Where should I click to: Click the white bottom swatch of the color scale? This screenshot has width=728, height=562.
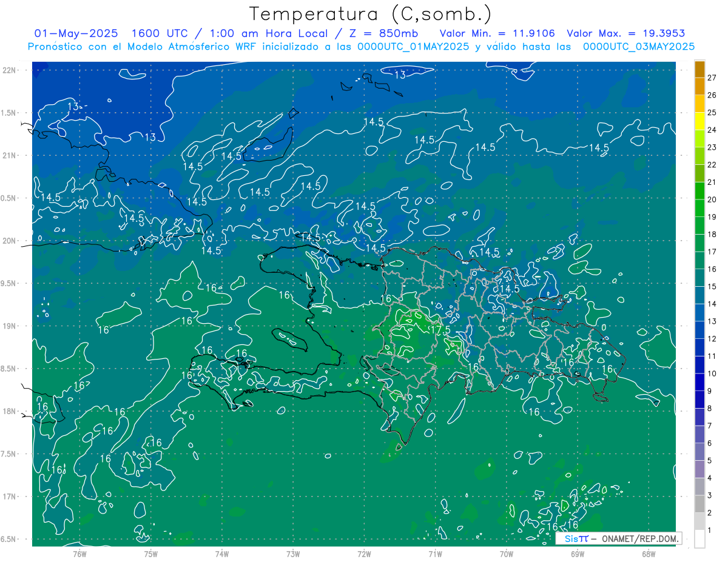tap(699, 539)
